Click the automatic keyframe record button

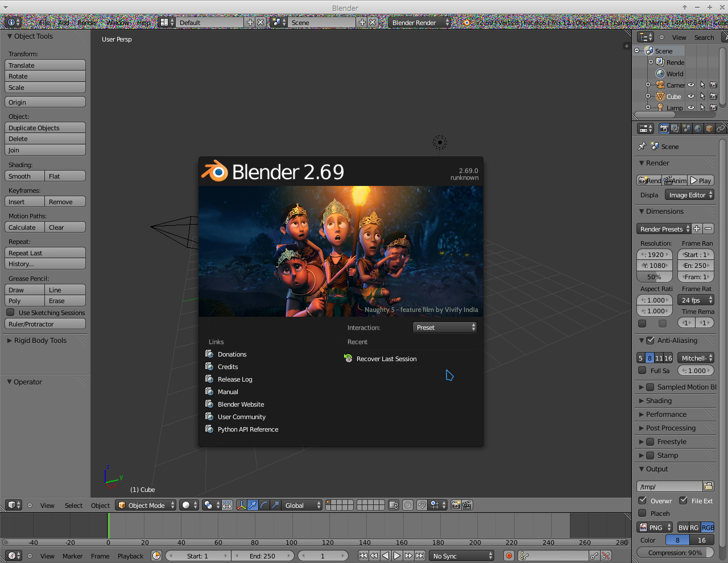509,556
